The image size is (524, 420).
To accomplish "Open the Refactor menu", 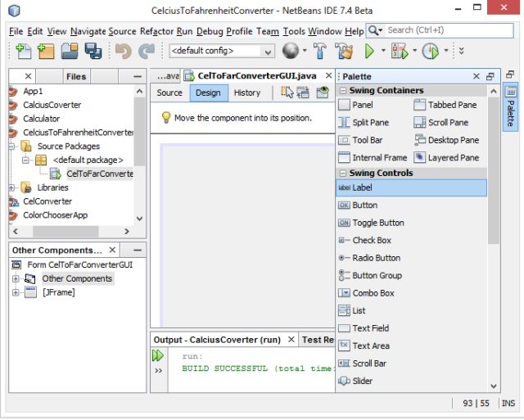I will coord(156,31).
